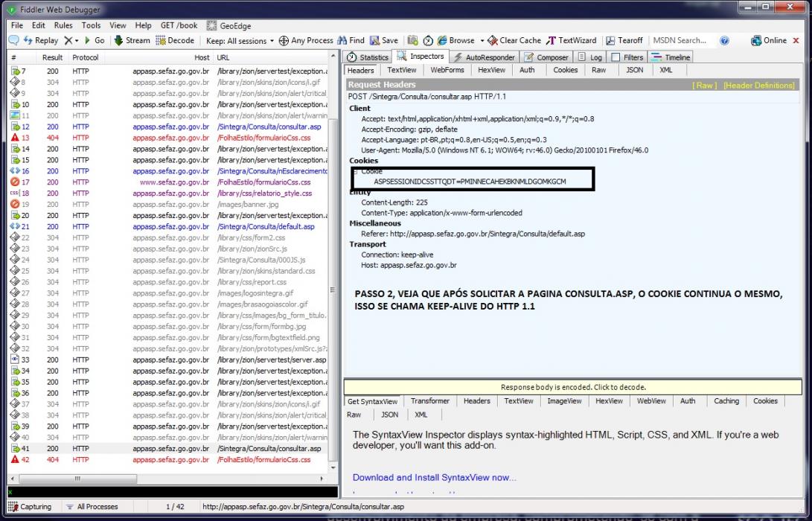Screen dimensions: 812x521
Task: Toggle the Filters tab checkbox
Action: 616,57
